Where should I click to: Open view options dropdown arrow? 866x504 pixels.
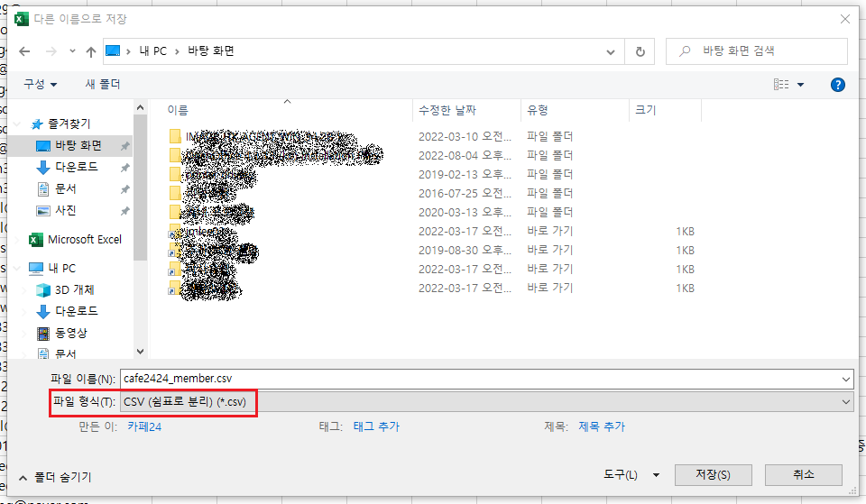click(801, 85)
